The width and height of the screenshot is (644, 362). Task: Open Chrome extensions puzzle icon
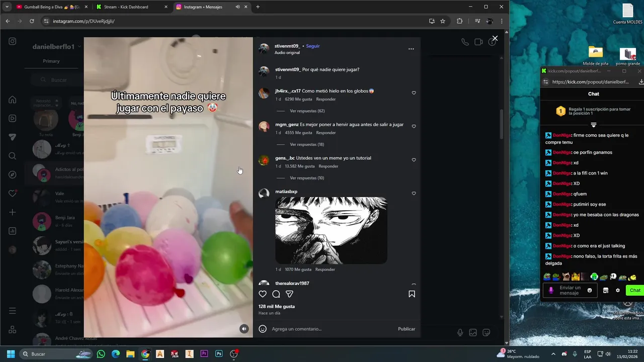(x=459, y=21)
